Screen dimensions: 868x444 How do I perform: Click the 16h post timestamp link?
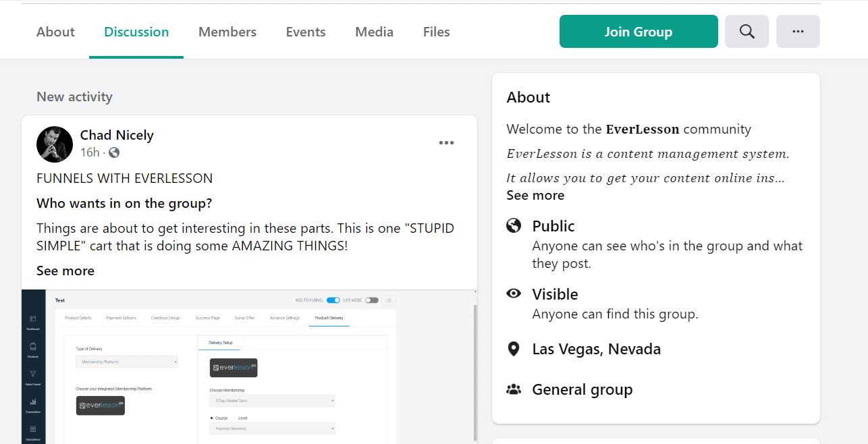click(x=90, y=152)
